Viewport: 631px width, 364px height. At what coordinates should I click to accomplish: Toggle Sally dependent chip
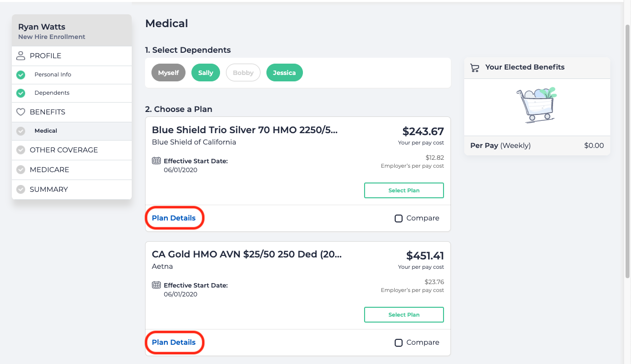[206, 73]
